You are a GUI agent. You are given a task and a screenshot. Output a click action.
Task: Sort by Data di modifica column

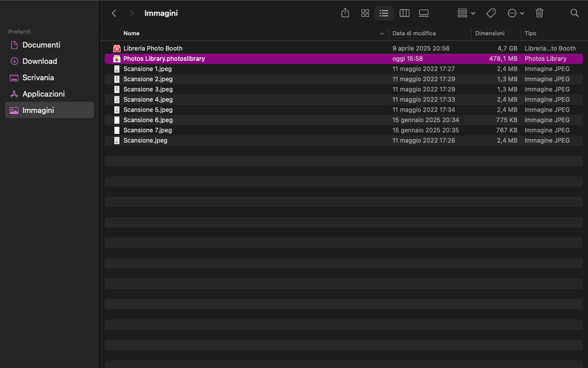414,33
